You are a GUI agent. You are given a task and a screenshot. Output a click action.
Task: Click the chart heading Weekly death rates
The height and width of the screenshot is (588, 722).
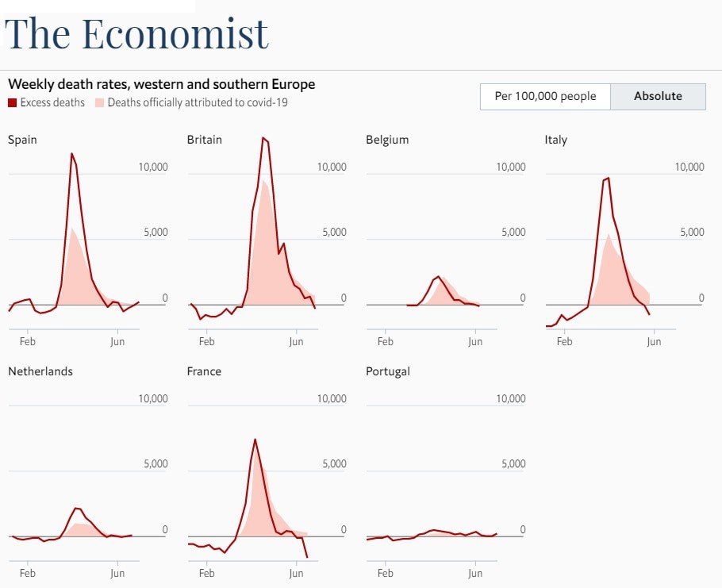pos(161,84)
